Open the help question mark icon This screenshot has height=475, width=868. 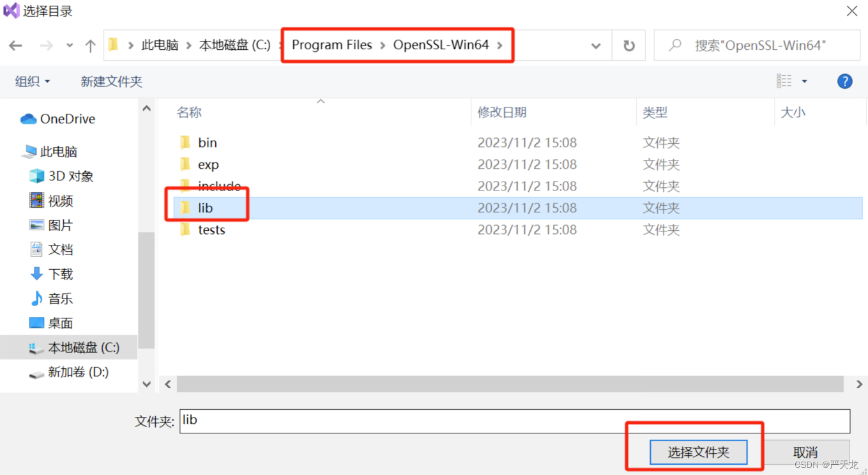844,81
